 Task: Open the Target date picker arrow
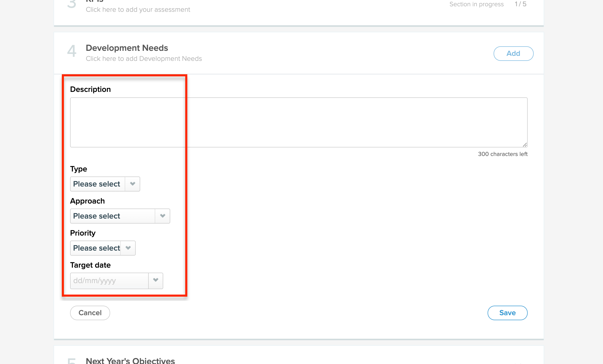point(156,281)
